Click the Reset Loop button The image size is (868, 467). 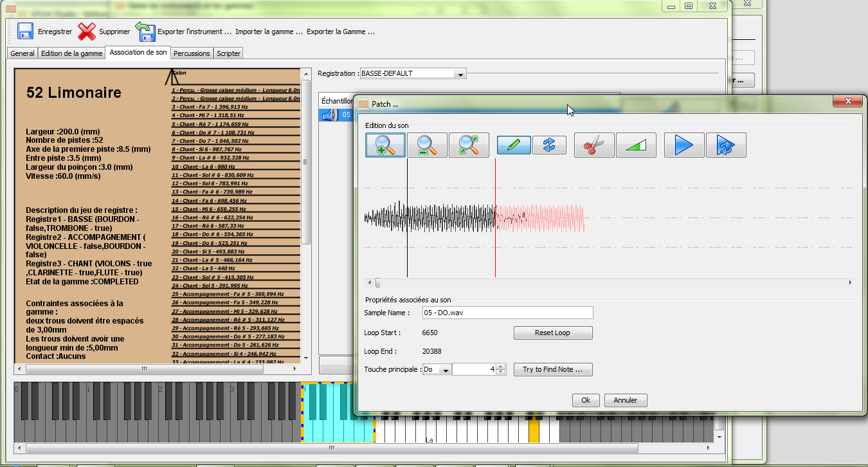553,333
